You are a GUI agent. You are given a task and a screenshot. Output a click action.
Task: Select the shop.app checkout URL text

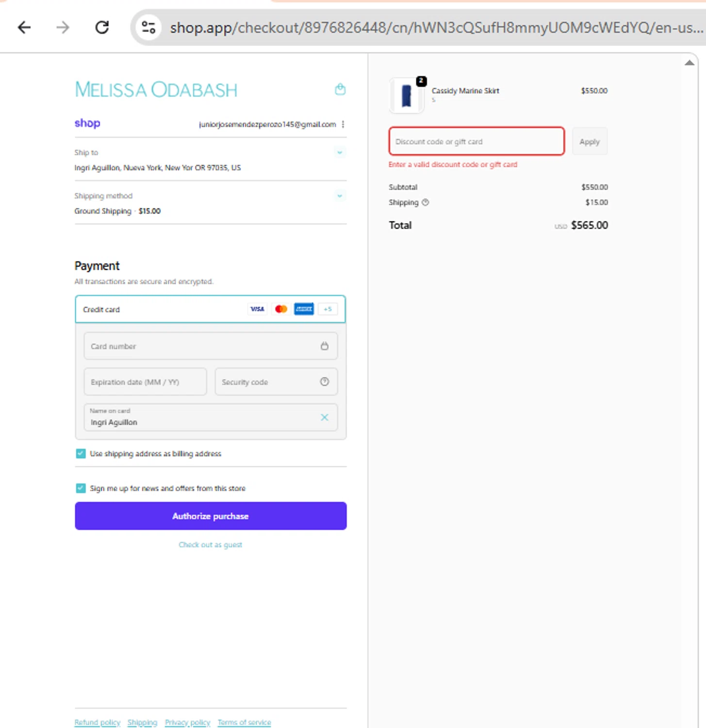click(436, 28)
